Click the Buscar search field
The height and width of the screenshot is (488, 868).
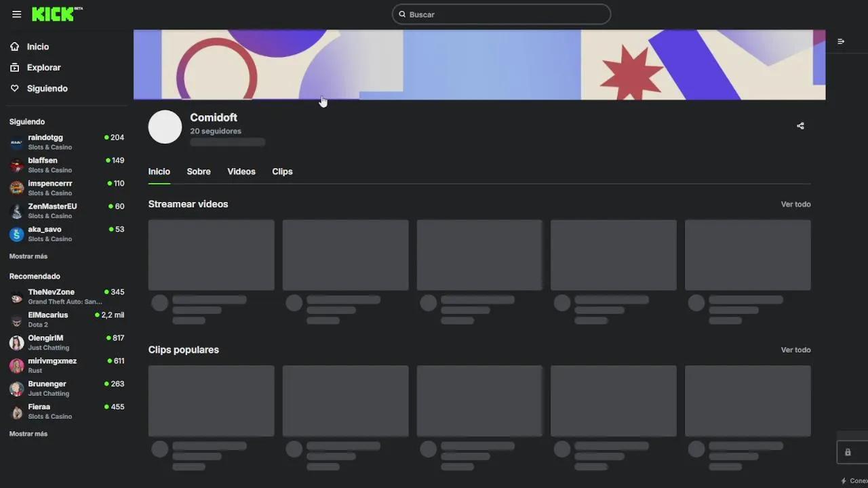pos(502,14)
